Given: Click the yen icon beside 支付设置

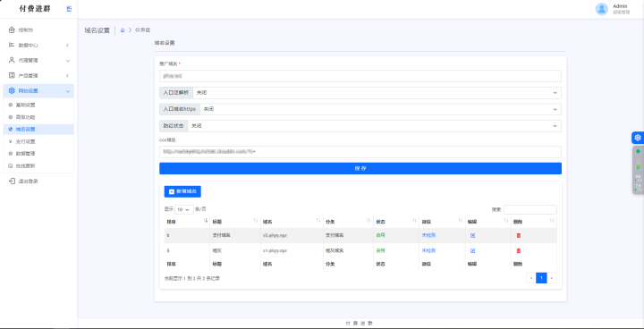Looking at the screenshot, I should (x=11, y=141).
